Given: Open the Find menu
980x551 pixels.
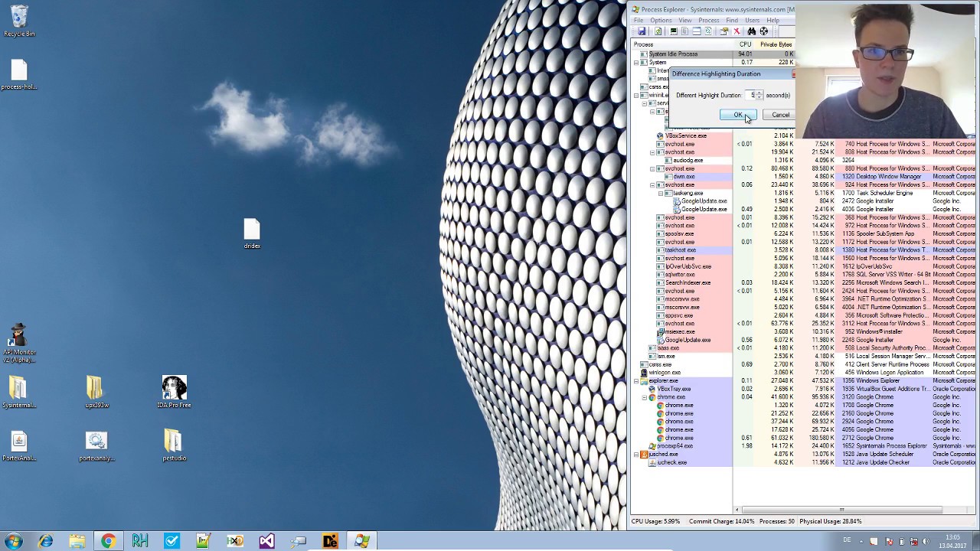Looking at the screenshot, I should 732,21.
